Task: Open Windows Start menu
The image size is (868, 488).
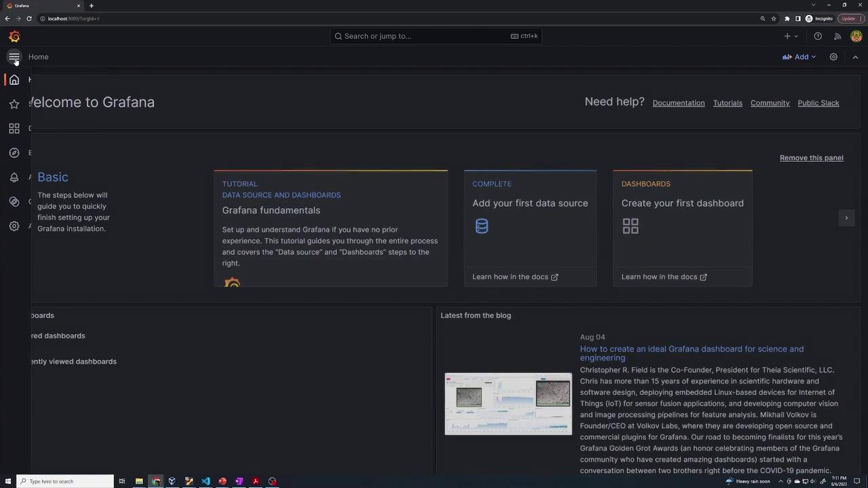Action: (7, 481)
